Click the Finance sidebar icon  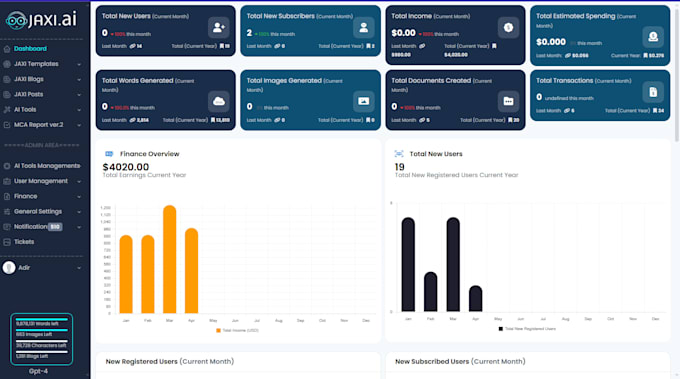click(x=7, y=196)
